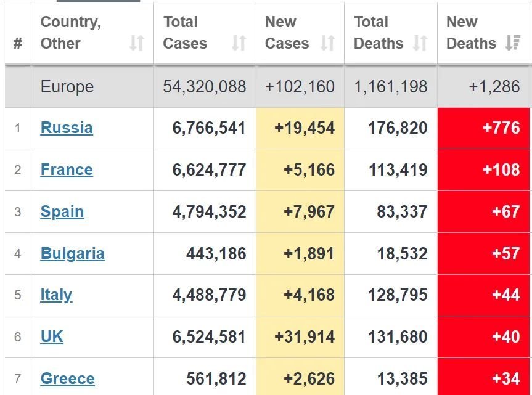532x395 pixels.
Task: Click the Europe summary row label
Action: (x=67, y=87)
